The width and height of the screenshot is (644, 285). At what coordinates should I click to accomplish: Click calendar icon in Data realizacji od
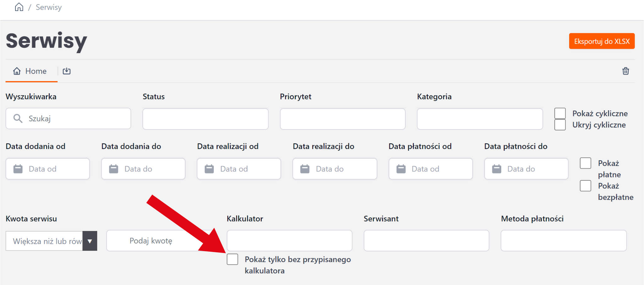[x=209, y=169]
